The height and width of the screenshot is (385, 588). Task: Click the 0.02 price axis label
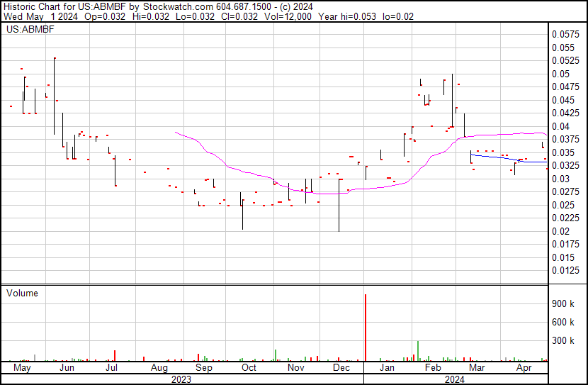pyautogui.click(x=560, y=232)
